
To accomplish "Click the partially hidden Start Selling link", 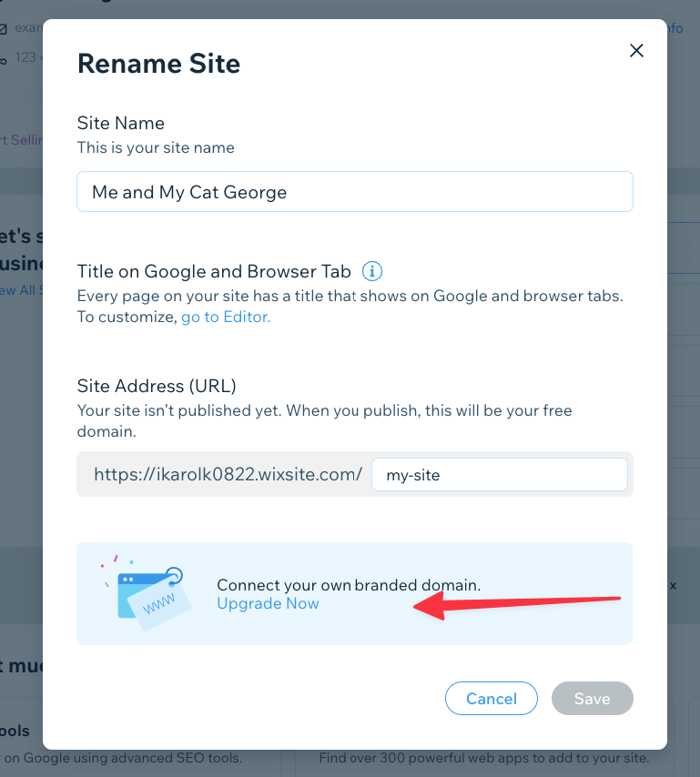I will (x=21, y=139).
